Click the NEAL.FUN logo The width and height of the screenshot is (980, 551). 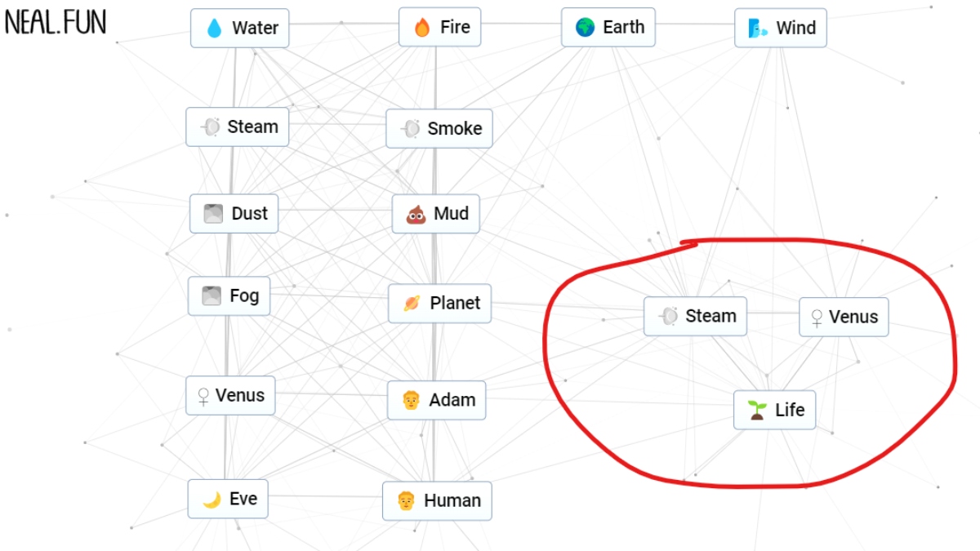coord(56,22)
